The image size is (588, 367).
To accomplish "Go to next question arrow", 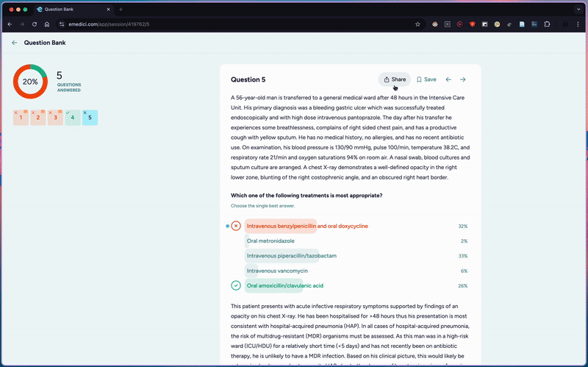I will point(463,79).
